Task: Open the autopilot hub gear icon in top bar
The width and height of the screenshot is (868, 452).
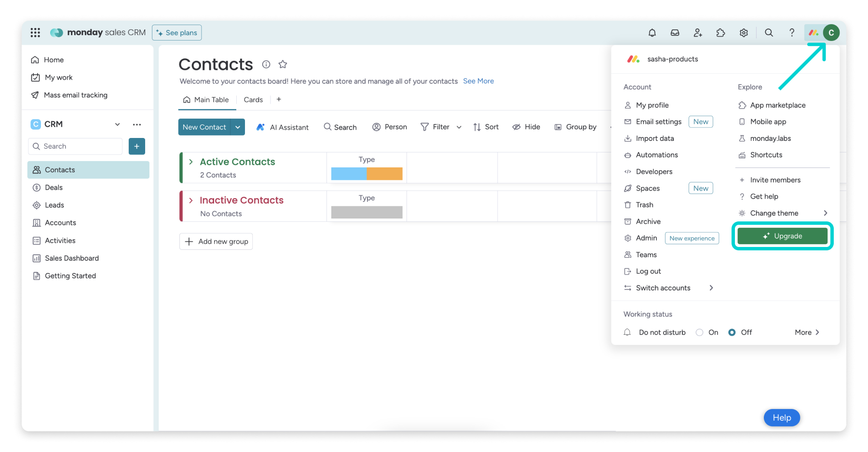Action: [744, 32]
